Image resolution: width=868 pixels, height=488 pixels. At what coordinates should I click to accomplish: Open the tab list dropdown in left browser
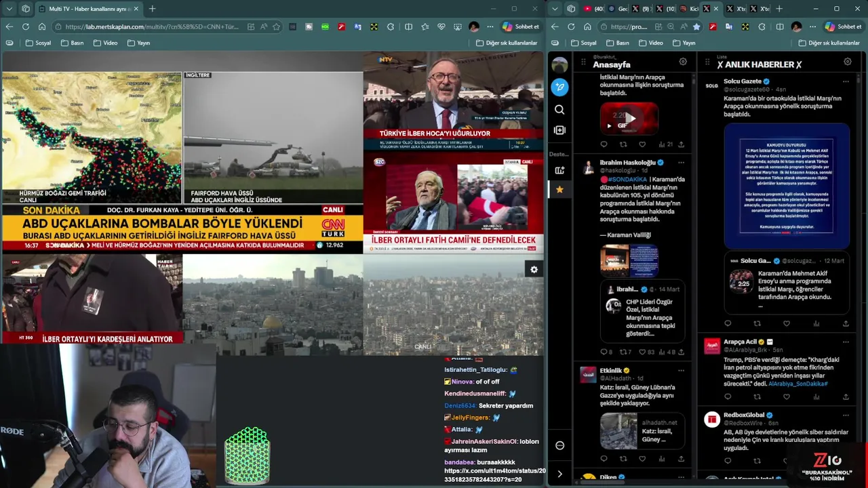(9, 9)
